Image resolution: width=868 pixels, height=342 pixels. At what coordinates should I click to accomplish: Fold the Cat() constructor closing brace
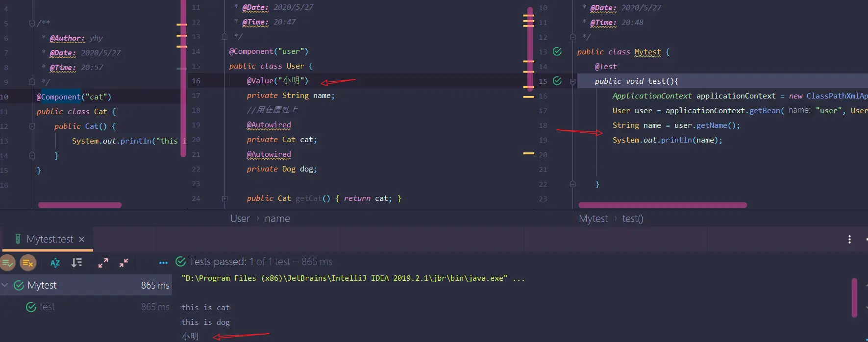[32, 155]
